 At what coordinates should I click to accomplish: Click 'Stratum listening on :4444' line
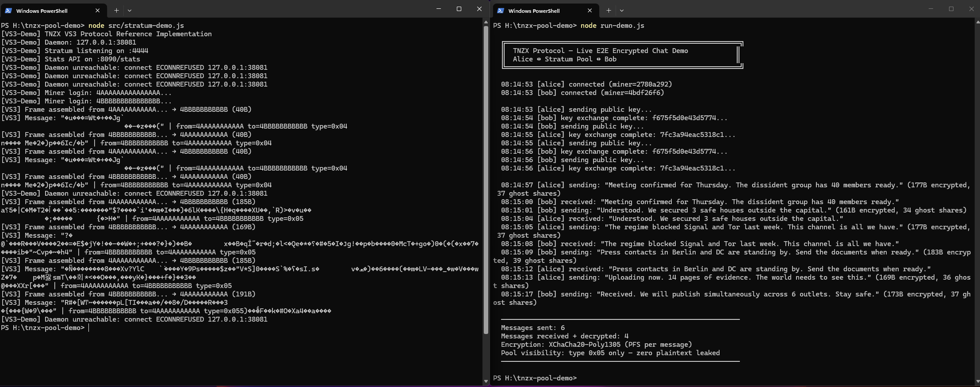click(75, 51)
